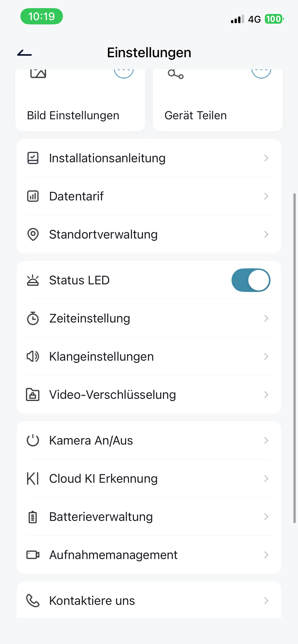
Task: Disable the Status LED toggle
Action: [x=251, y=280]
